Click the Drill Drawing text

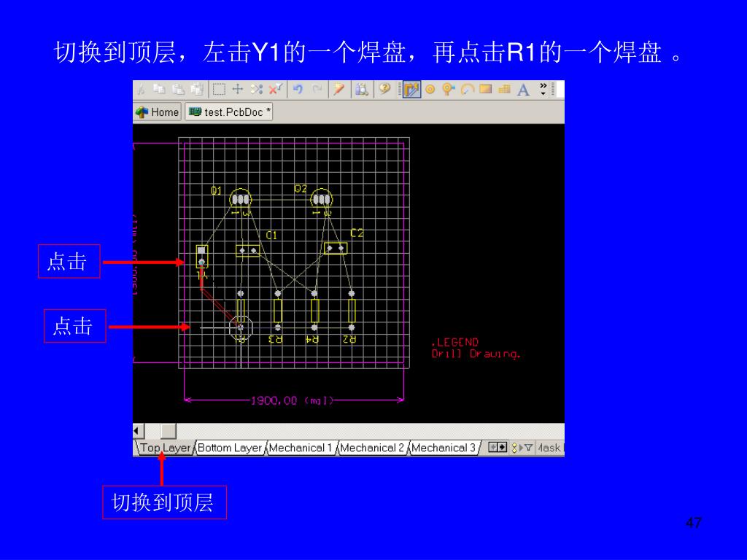tap(476, 354)
